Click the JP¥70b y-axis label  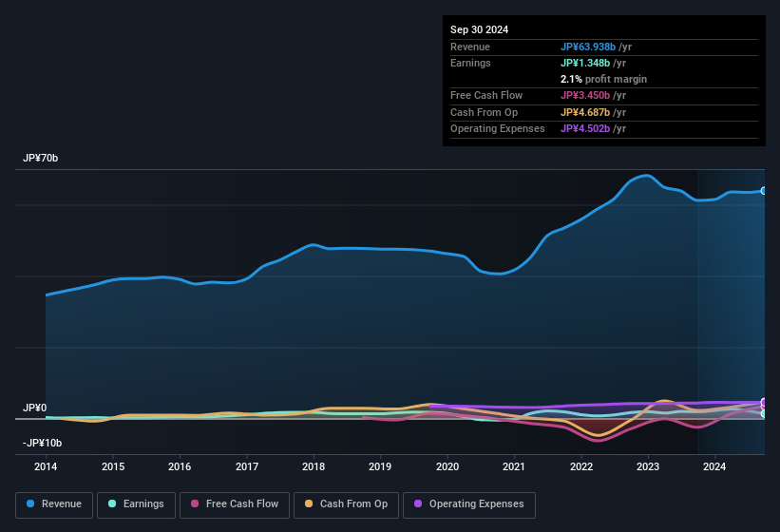(40, 158)
